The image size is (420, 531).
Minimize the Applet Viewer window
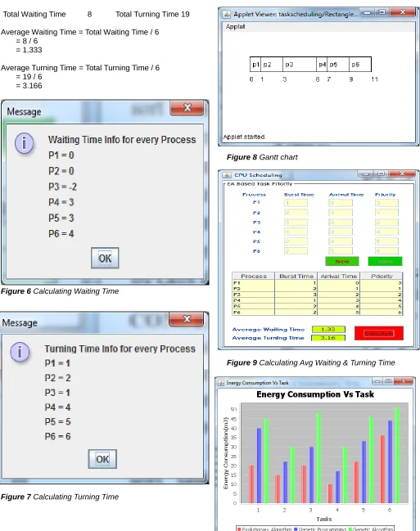[367, 12]
